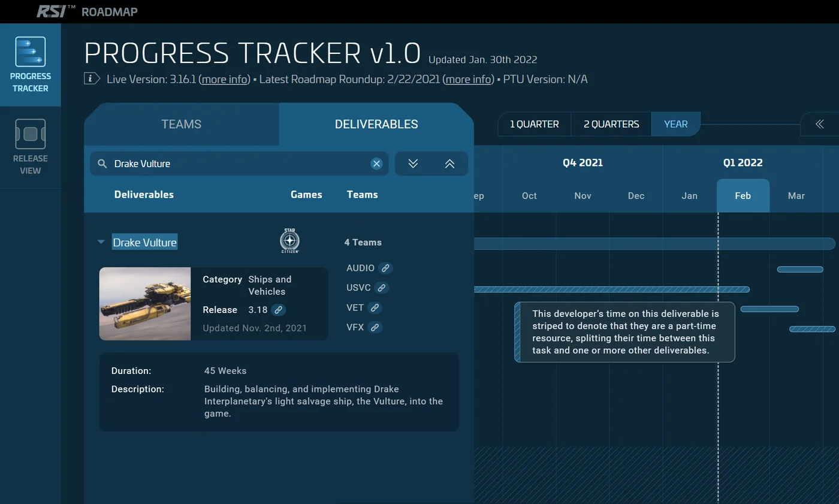Click the magnifier search icon
This screenshot has width=839, height=504.
(x=102, y=164)
